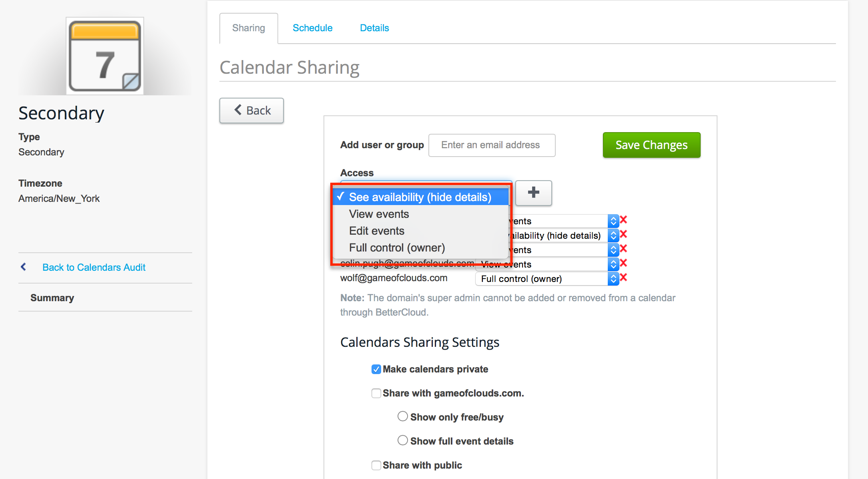Image resolution: width=868 pixels, height=479 pixels.
Task: Click the first red X remove icon
Action: (623, 220)
